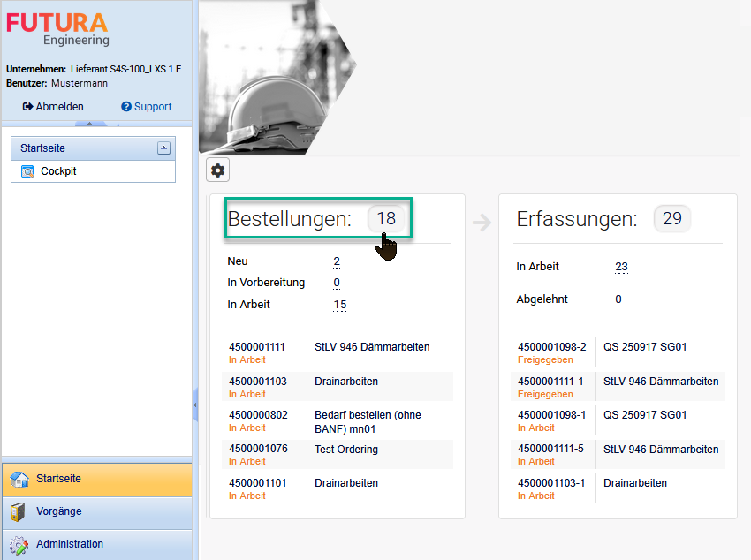Collapse the Startseite panel header
The image size is (751, 560).
[x=163, y=148]
